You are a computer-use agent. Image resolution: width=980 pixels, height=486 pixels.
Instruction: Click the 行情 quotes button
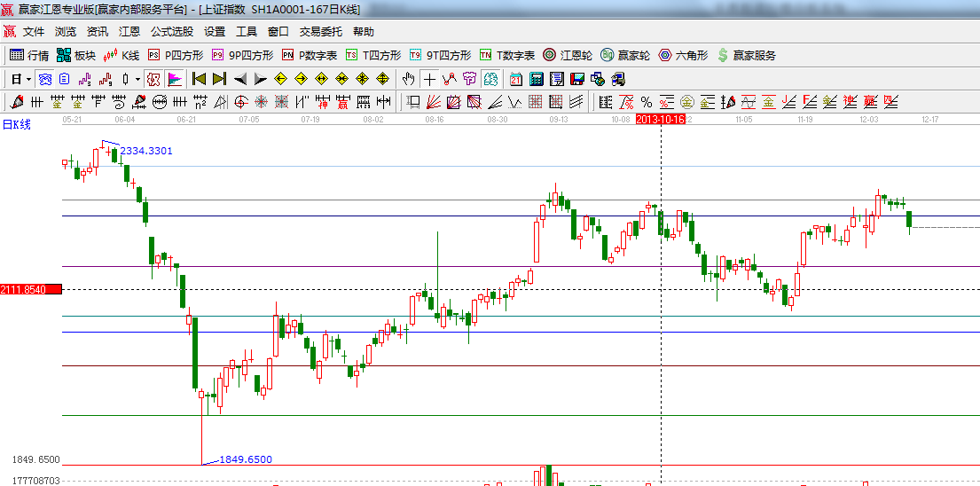pos(29,55)
